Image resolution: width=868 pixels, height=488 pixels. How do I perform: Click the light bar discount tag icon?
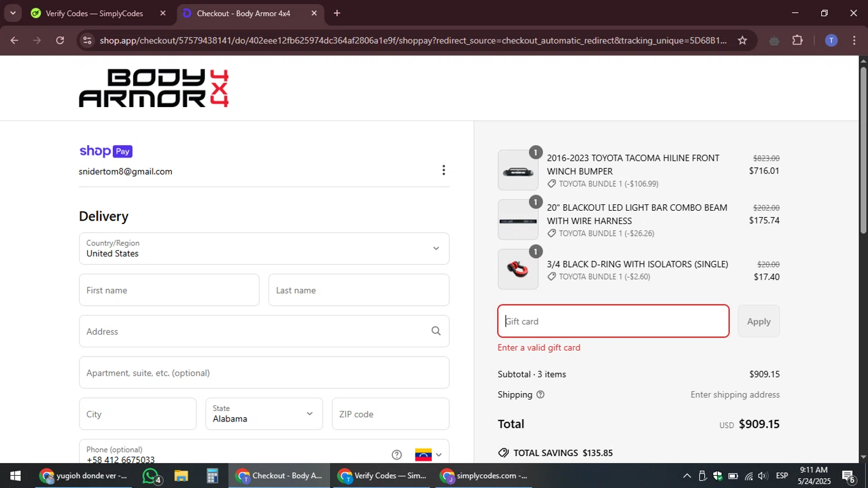point(551,233)
